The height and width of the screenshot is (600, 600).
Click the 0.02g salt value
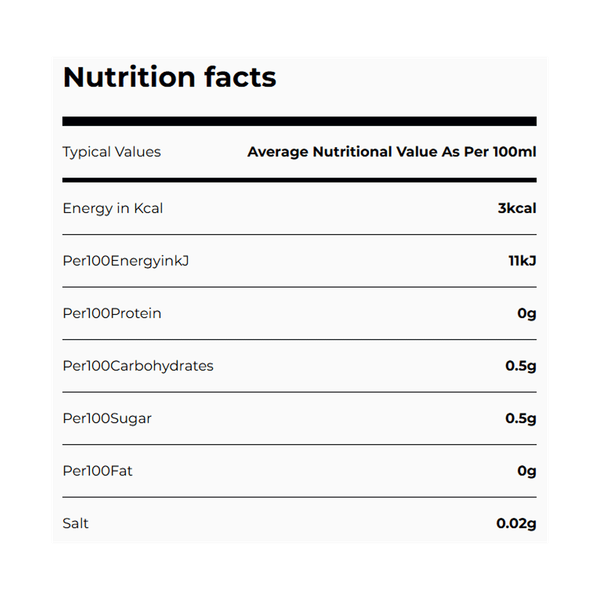516,523
